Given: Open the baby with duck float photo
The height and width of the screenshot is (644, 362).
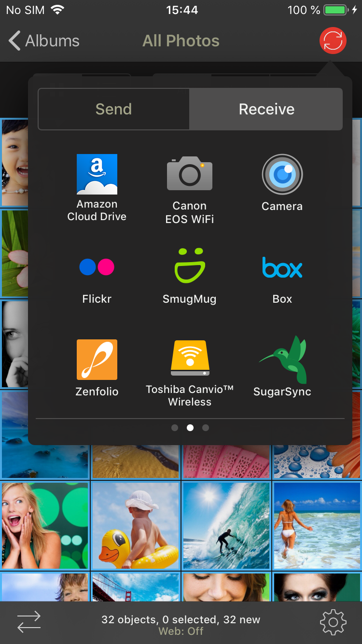Looking at the screenshot, I should click(135, 526).
